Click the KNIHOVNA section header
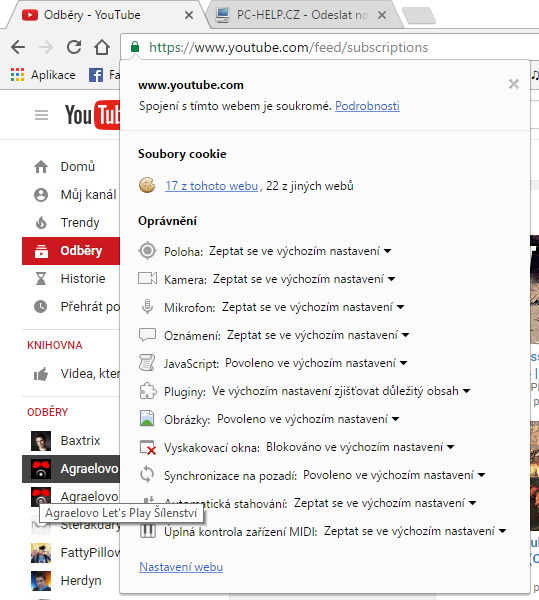This screenshot has height=600, width=539. coord(55,345)
